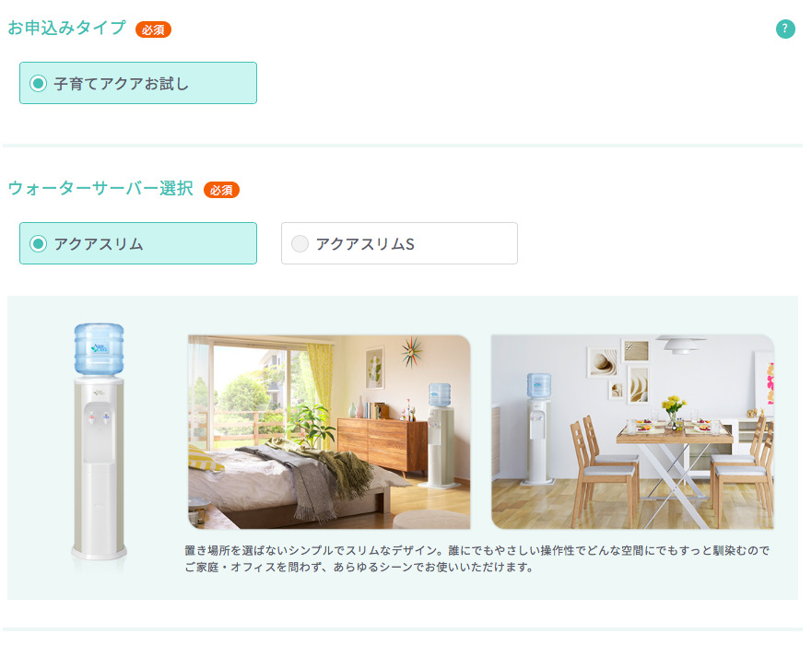Click the water server in the dining room photo
This screenshot has height=657, width=812.
pyautogui.click(x=537, y=428)
